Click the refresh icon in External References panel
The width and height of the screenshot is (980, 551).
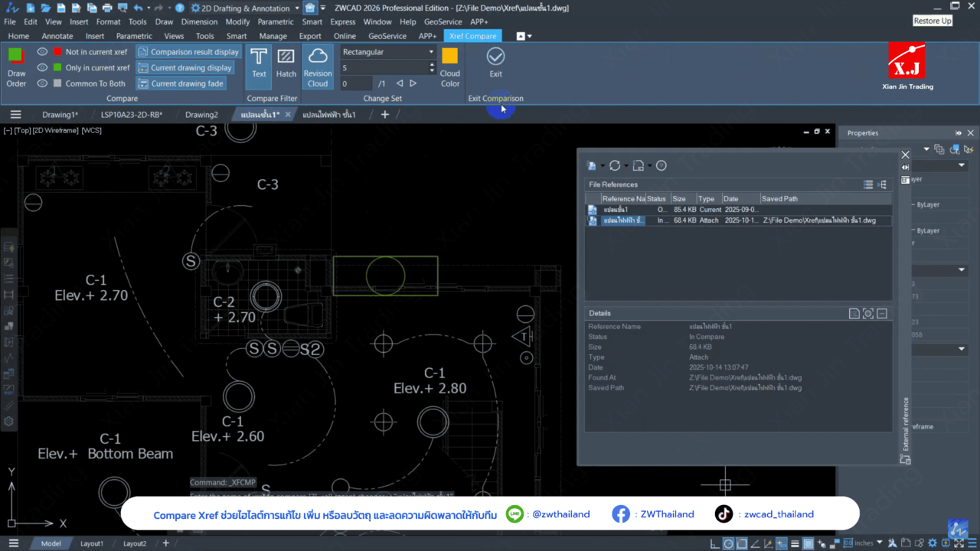pyautogui.click(x=614, y=165)
